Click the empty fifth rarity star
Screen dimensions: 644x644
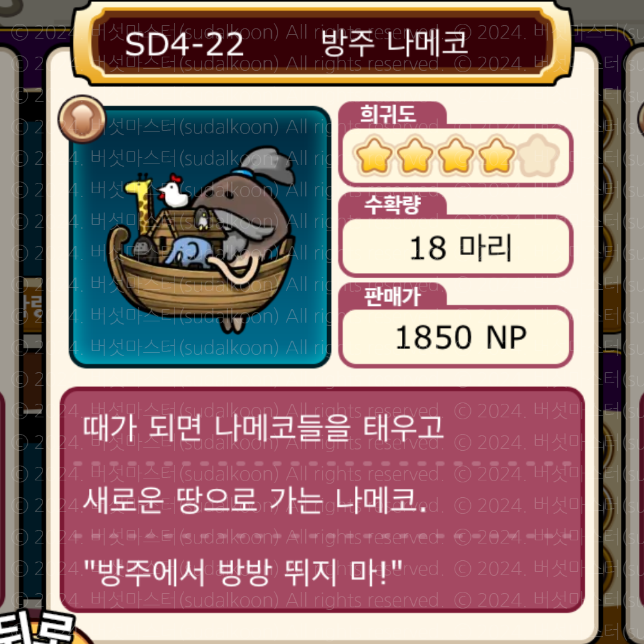pos(538,155)
